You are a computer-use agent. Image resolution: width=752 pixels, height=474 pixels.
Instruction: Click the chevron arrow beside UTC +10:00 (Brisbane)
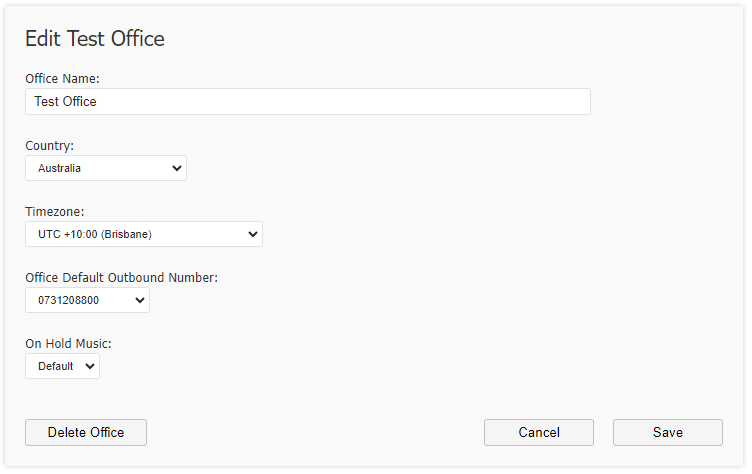pos(253,235)
